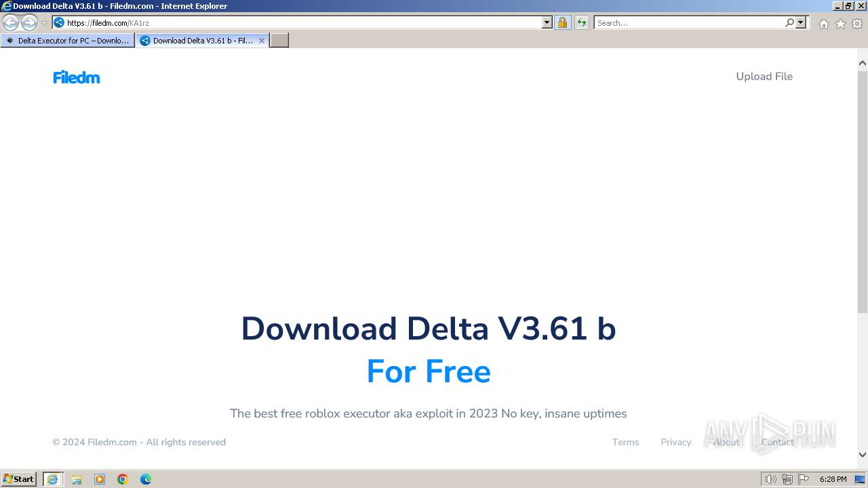Click the scrollbar down arrow
Screen dimensions: 868x488
coord(863,455)
